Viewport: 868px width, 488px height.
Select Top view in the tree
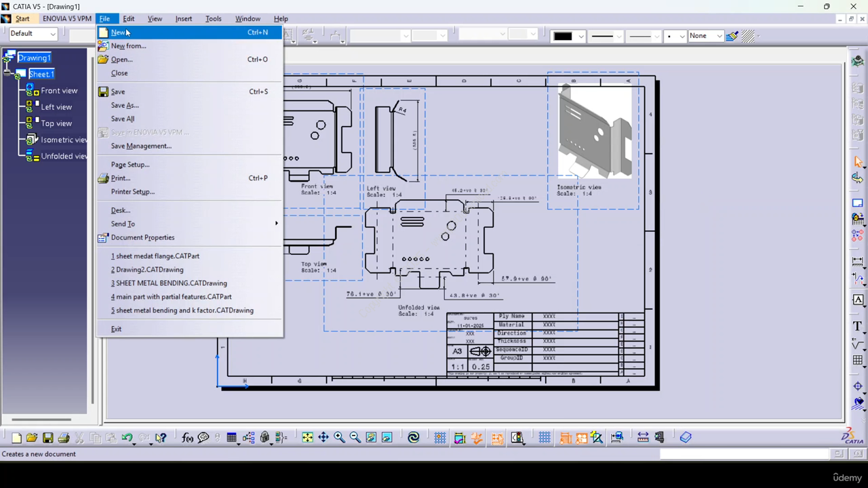(56, 123)
